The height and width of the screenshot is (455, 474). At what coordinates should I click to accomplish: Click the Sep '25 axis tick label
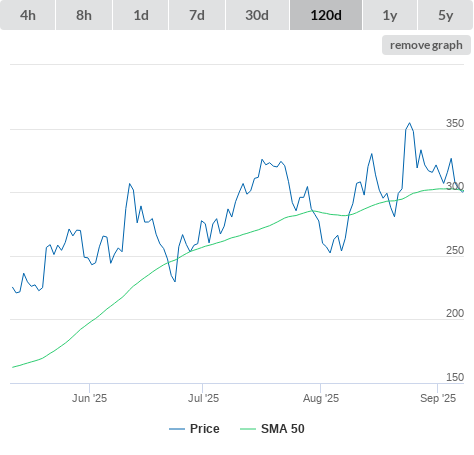[x=438, y=398]
